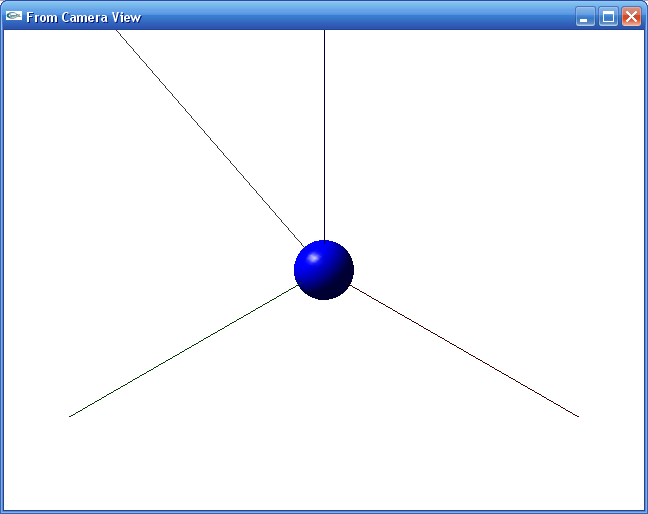Screen dimensions: 648x514
Task: Click the middle of the dark red axis line
Action: (x=464, y=351)
